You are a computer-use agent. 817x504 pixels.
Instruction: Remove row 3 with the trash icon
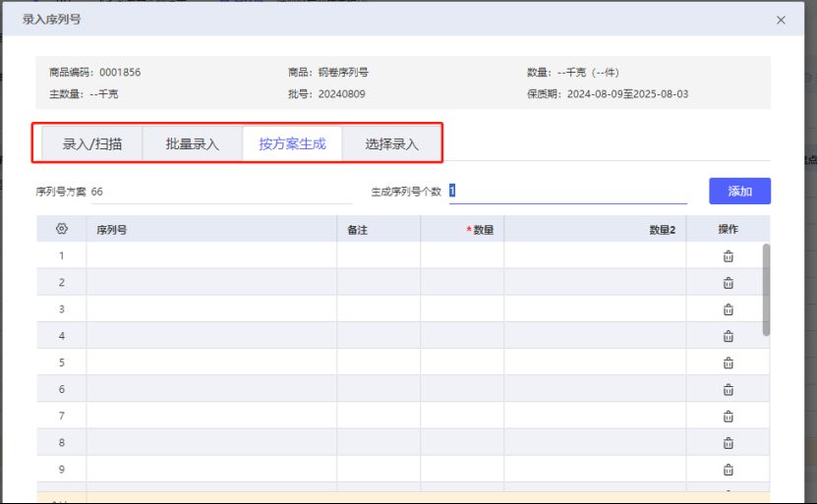click(728, 309)
